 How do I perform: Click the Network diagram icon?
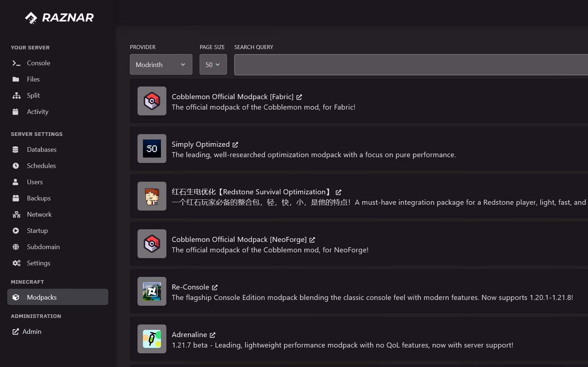pos(16,215)
